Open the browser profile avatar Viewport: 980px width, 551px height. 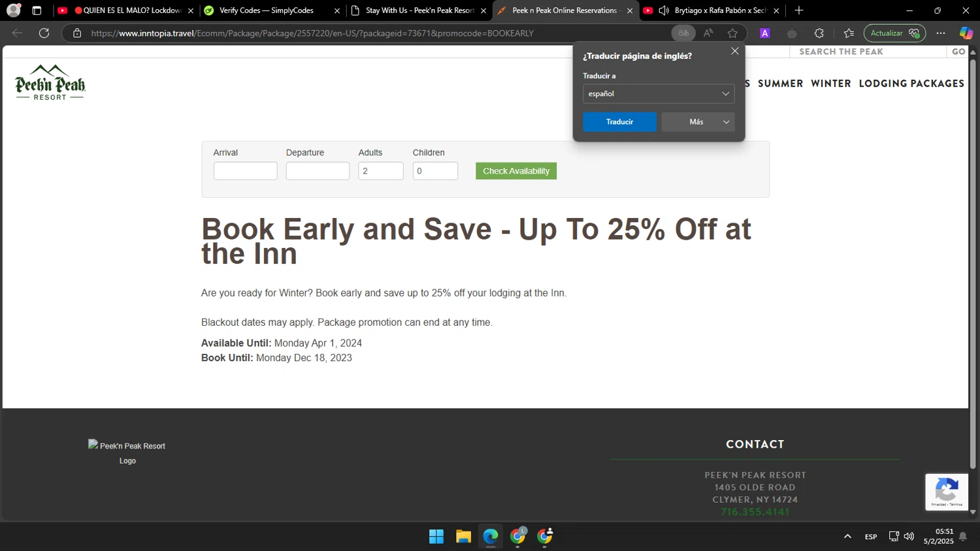(x=13, y=10)
